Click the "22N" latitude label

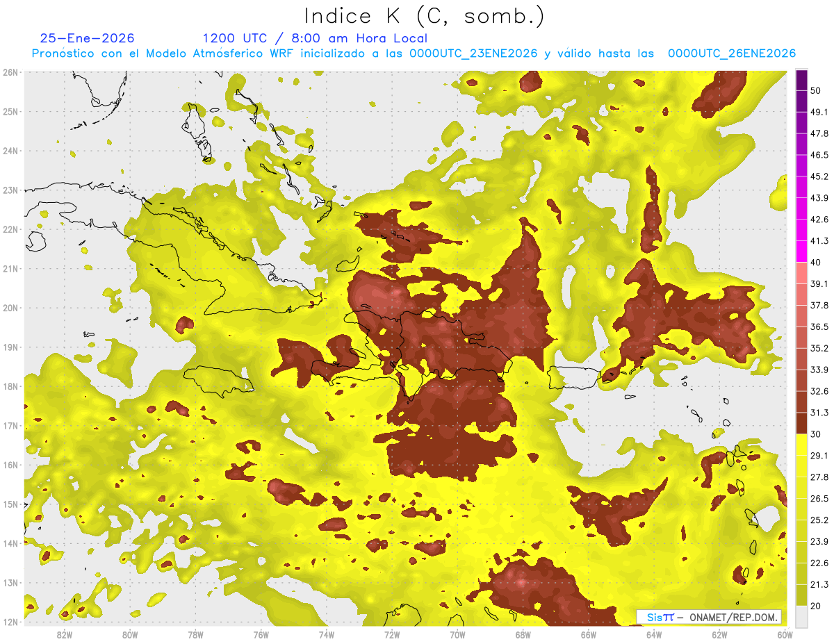[10, 229]
